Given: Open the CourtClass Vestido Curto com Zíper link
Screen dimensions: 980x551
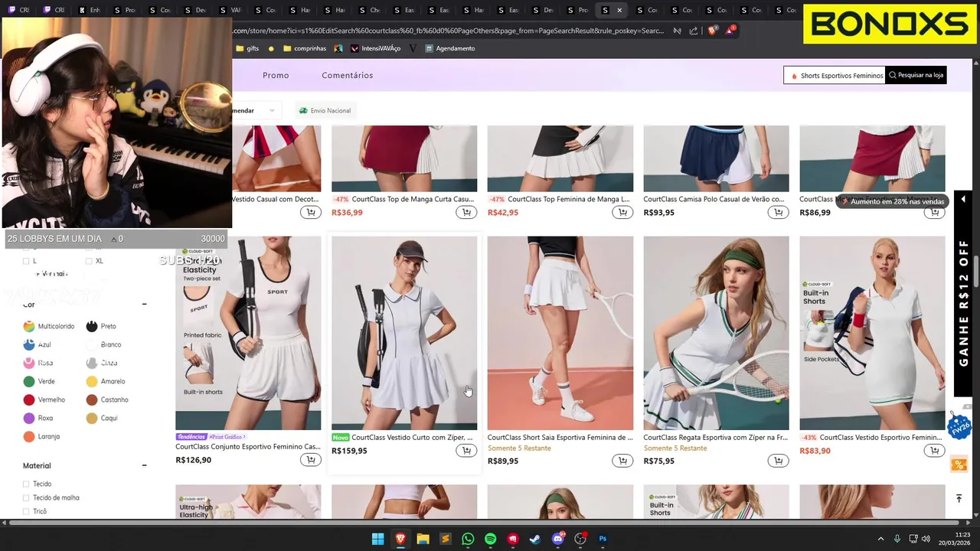Looking at the screenshot, I should pos(412,438).
